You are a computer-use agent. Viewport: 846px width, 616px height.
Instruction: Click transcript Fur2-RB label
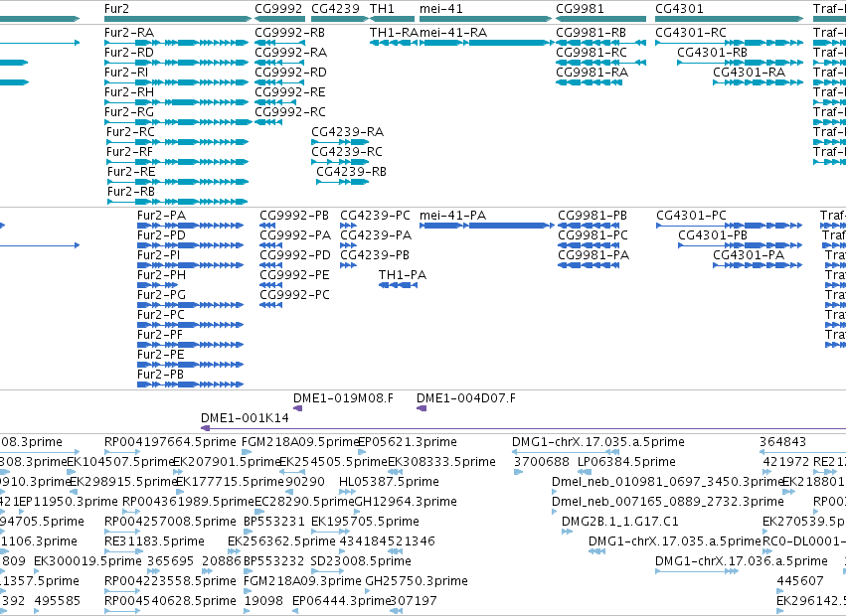tap(131, 192)
